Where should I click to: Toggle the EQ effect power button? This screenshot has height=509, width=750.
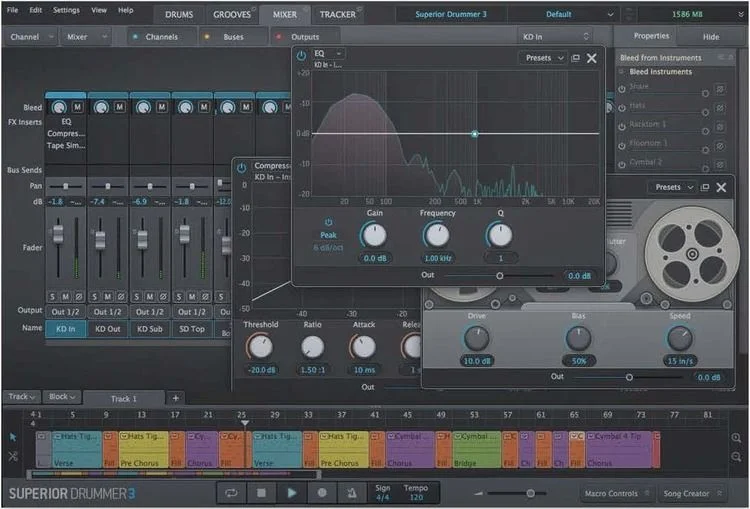(x=301, y=55)
